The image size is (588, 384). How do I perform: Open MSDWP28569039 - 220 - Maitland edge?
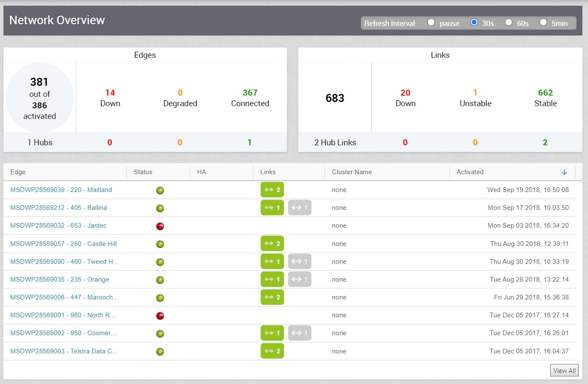(61, 190)
